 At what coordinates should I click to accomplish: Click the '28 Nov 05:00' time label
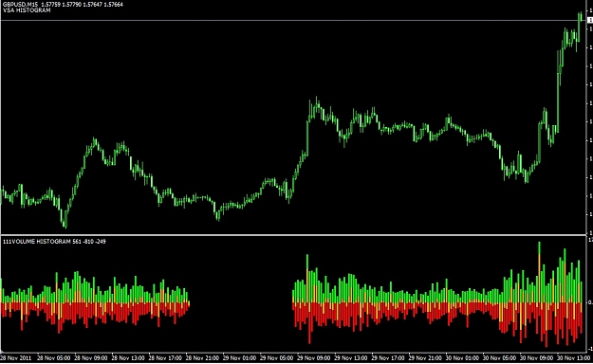53,357
